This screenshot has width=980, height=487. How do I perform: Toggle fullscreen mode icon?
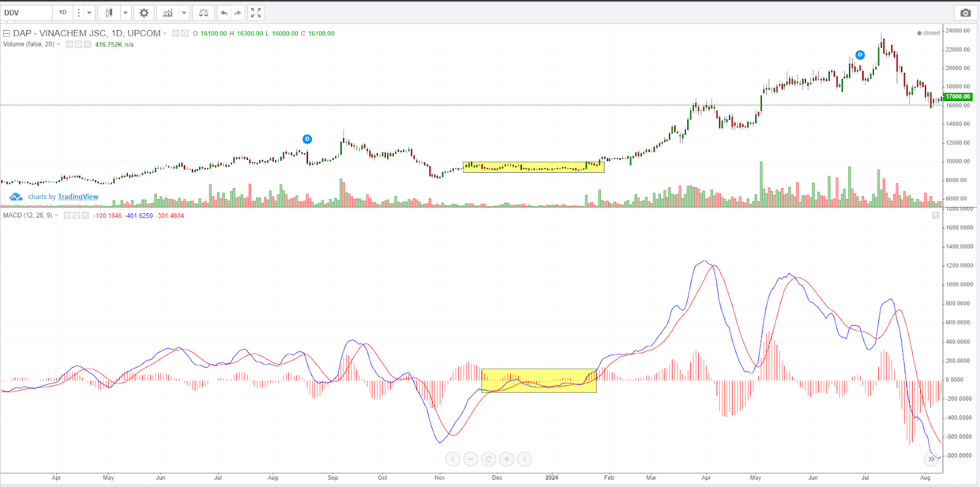pyautogui.click(x=256, y=12)
